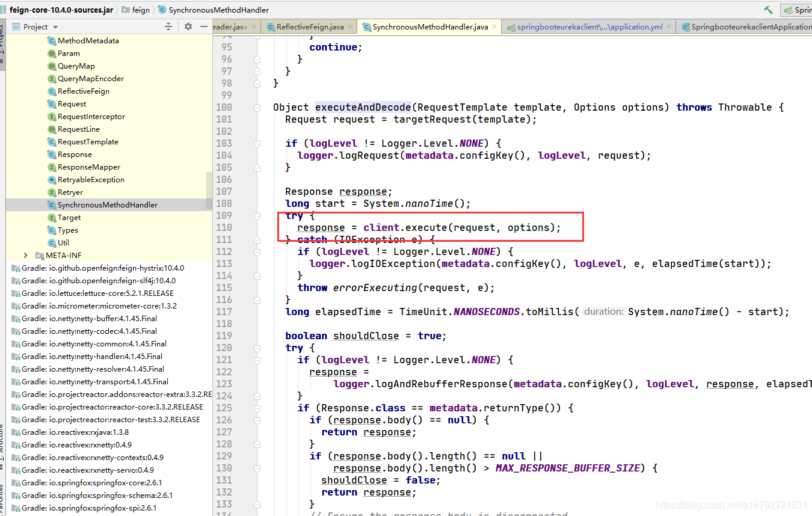The width and height of the screenshot is (812, 516).
Task: Switch to the SpringbooteurekaclientApplication tab
Action: (746, 26)
